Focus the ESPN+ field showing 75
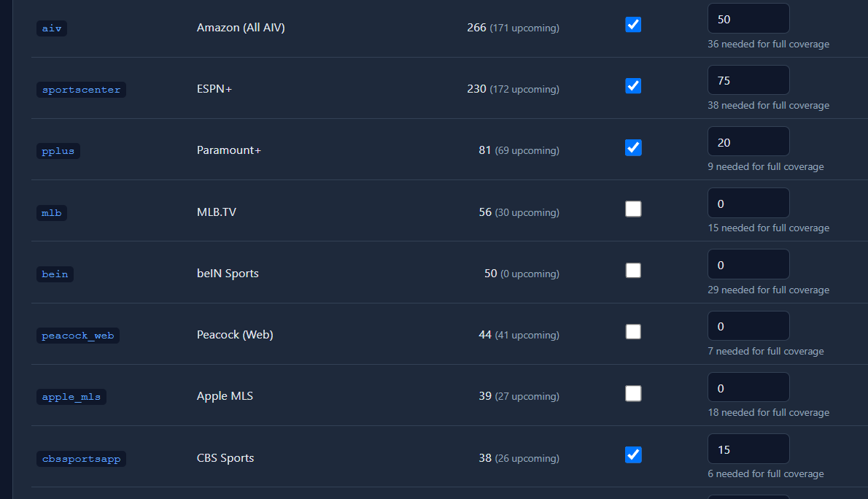868x499 pixels. (x=748, y=80)
